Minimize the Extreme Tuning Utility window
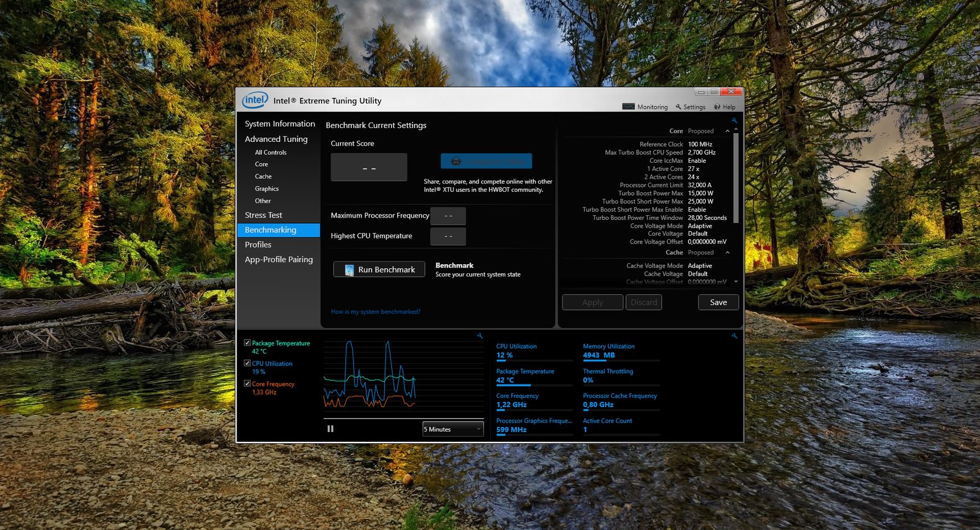Image resolution: width=980 pixels, height=530 pixels. [x=701, y=92]
